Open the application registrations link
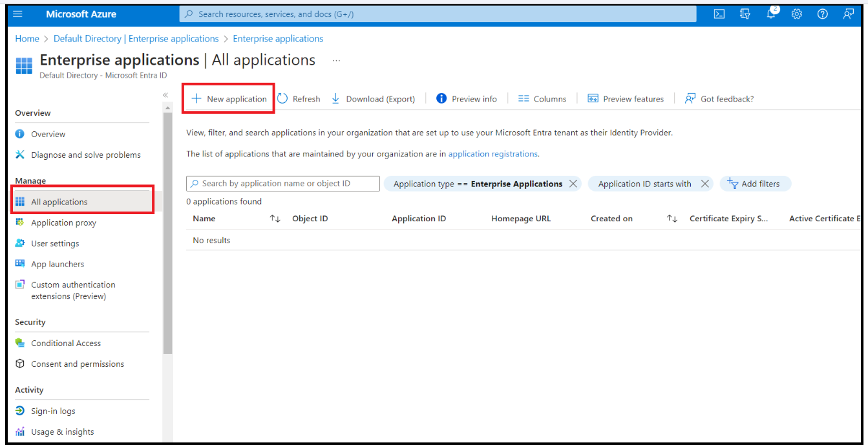868x447 pixels. click(x=493, y=154)
